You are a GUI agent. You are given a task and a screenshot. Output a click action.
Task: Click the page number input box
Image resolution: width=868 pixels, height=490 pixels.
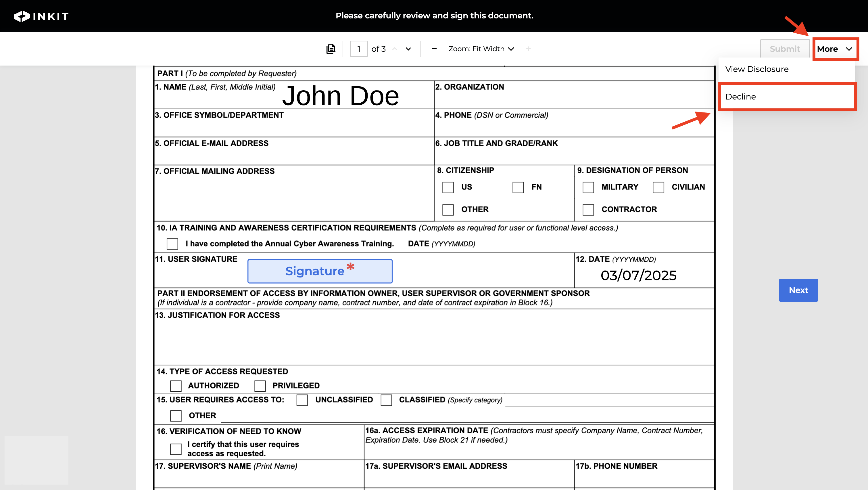358,49
